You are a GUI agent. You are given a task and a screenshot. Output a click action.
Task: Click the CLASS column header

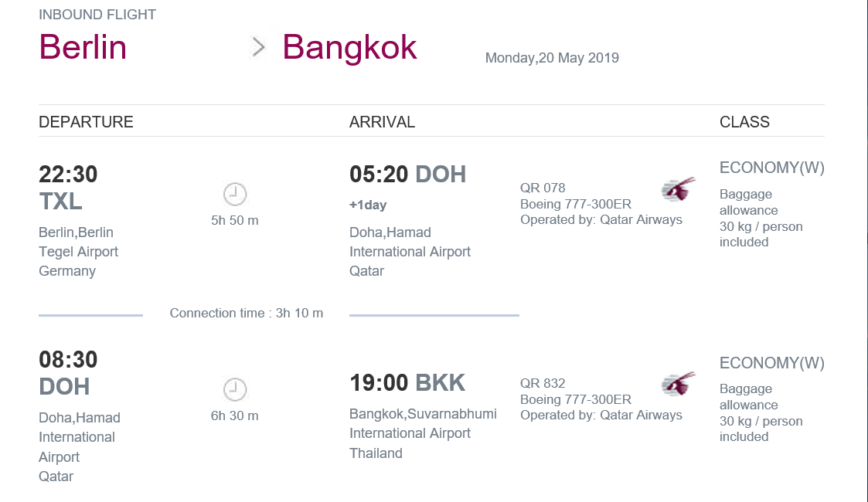tap(744, 121)
